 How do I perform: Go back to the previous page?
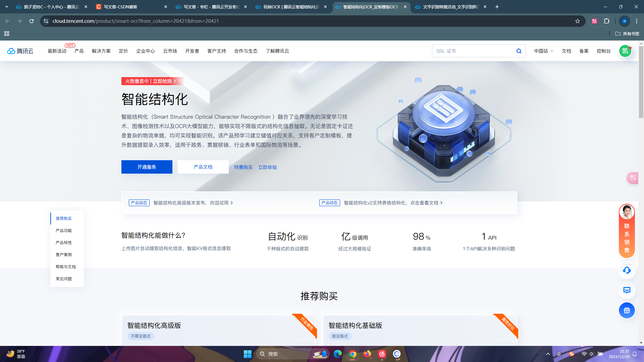point(7,21)
